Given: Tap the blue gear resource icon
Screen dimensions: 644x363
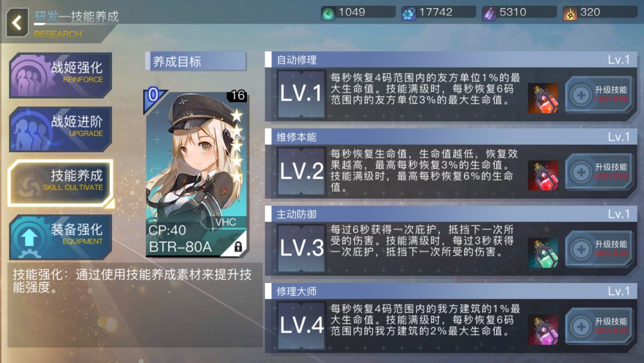Looking at the screenshot, I should [408, 14].
